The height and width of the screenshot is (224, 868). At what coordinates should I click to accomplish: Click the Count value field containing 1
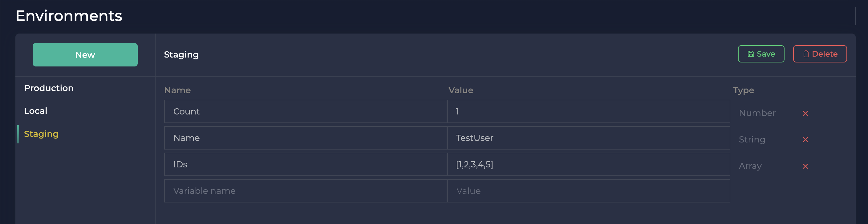[x=588, y=111]
